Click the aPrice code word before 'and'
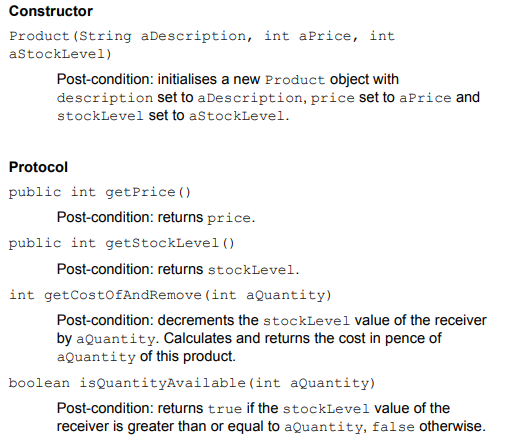 [x=425, y=98]
